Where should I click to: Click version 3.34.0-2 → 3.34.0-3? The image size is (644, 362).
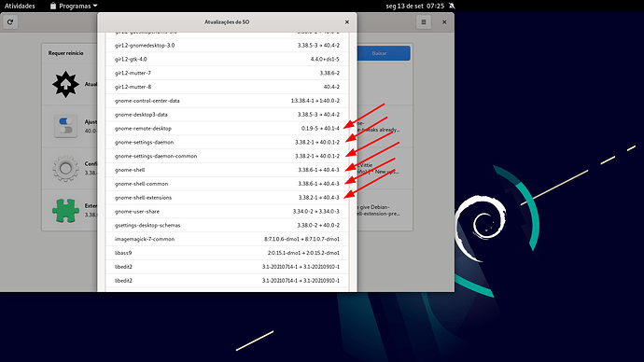click(315, 212)
